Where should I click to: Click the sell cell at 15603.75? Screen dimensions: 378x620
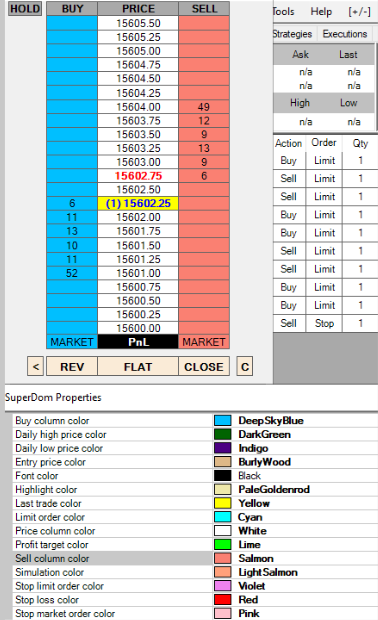pyautogui.click(x=204, y=121)
